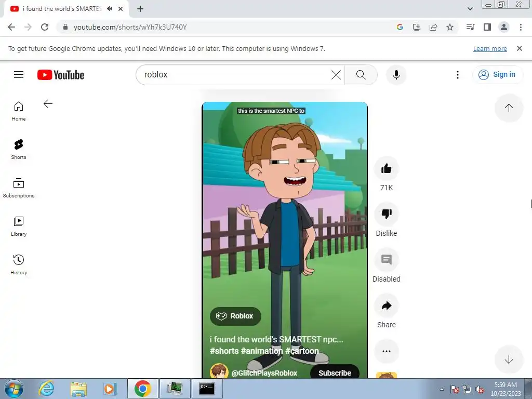Screen dimensions: 532x399
Task: Click the #cartoon hashtag
Action: coord(302,351)
